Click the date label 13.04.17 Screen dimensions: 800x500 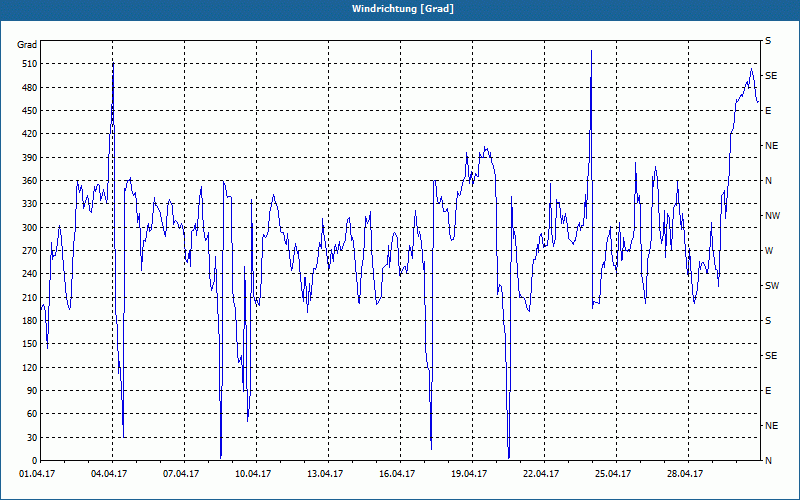pyautogui.click(x=325, y=474)
